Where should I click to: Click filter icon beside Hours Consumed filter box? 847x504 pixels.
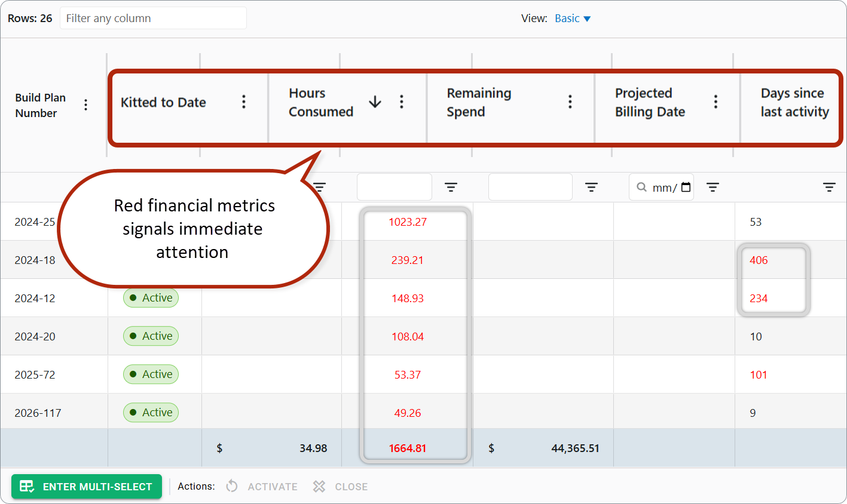(451, 188)
